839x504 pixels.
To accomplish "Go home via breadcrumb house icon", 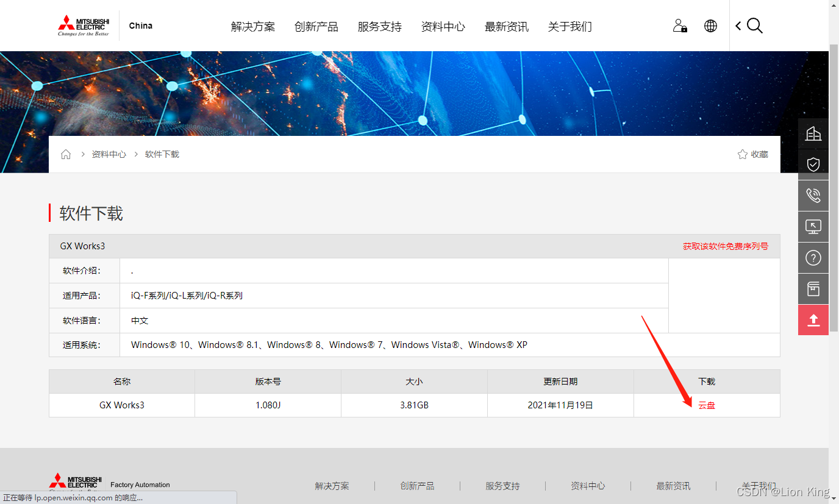I will click(x=66, y=154).
